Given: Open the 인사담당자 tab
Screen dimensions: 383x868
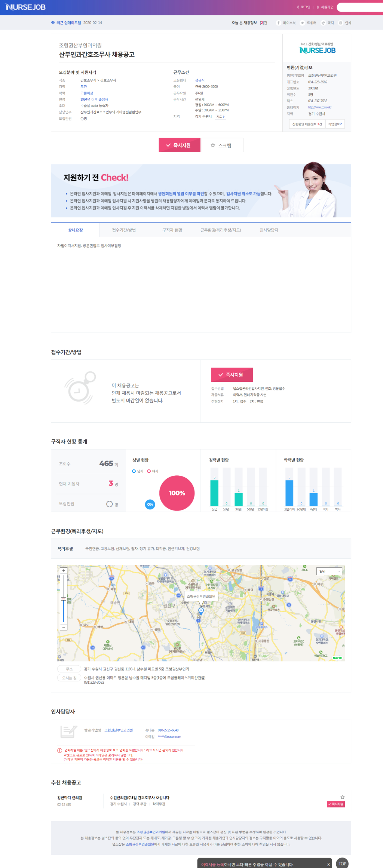Looking at the screenshot, I should (269, 230).
